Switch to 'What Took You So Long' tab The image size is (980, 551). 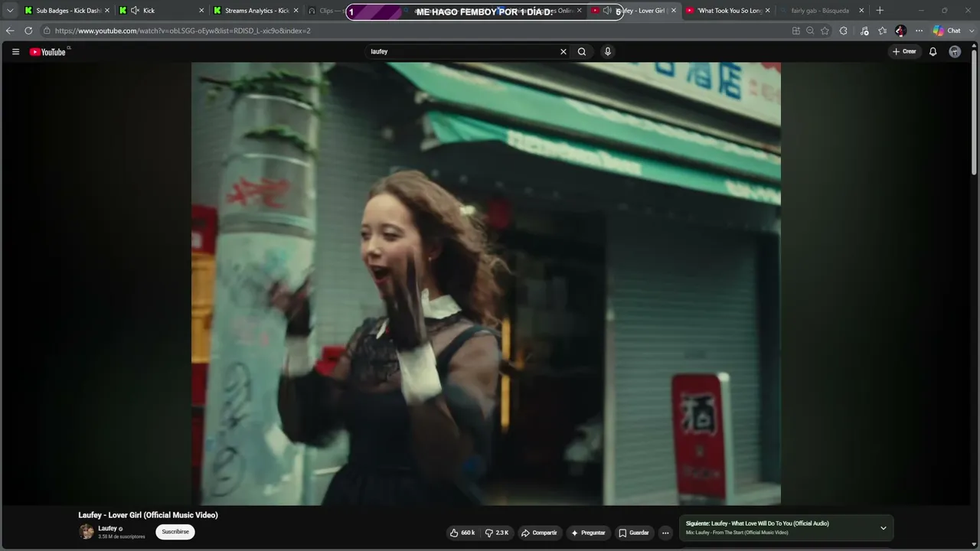pos(729,11)
